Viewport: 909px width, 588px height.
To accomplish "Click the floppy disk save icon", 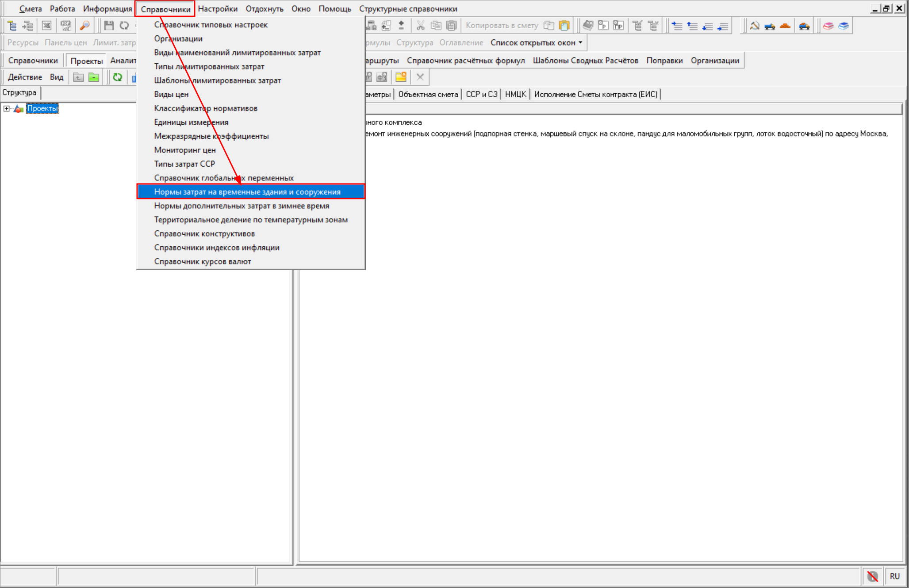I will (109, 26).
